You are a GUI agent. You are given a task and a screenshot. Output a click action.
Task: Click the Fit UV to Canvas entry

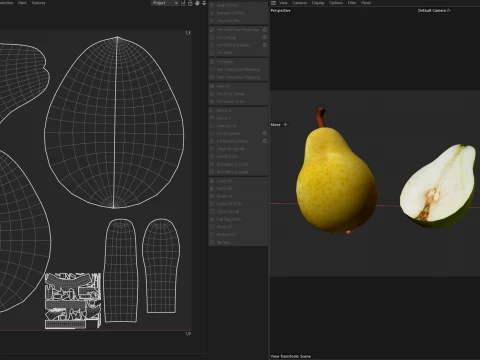[238, 94]
